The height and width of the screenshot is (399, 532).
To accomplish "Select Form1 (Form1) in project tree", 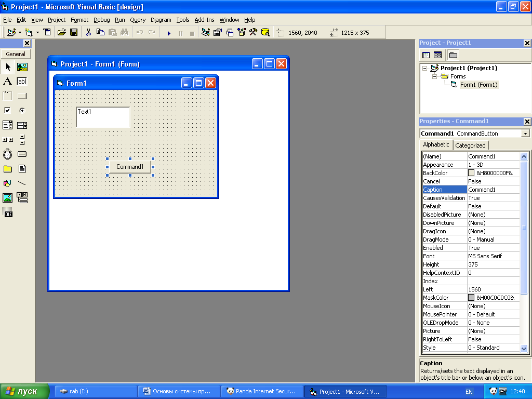I will [478, 85].
